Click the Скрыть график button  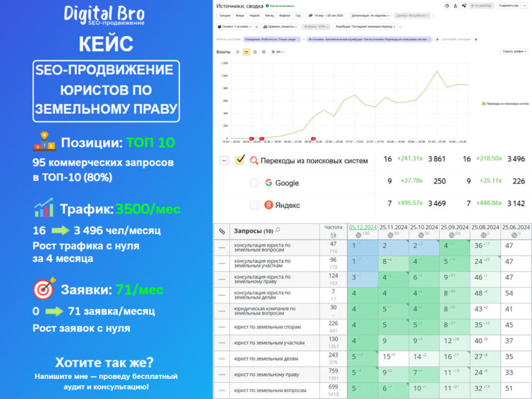point(515,51)
